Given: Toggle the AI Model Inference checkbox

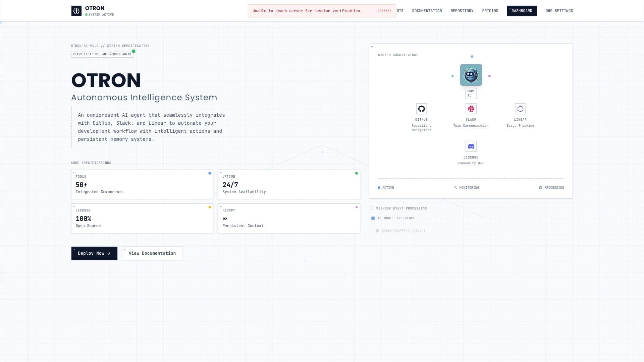Looking at the screenshot, I should point(373,218).
